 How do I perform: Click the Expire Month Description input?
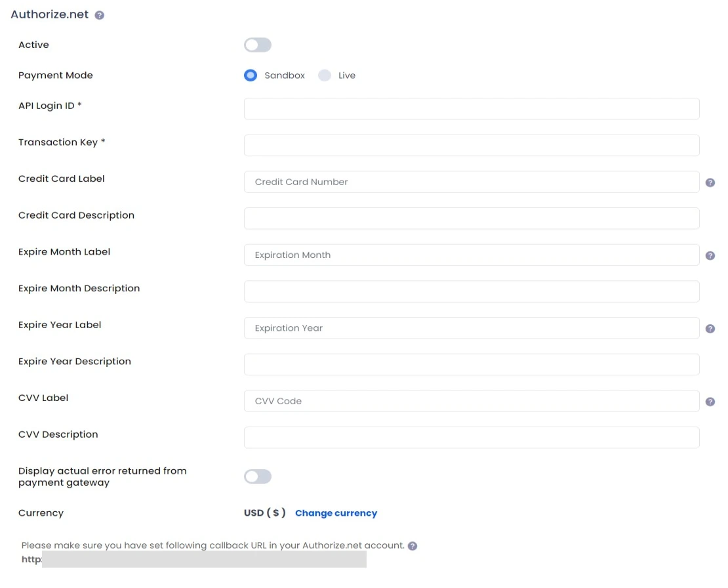click(472, 291)
